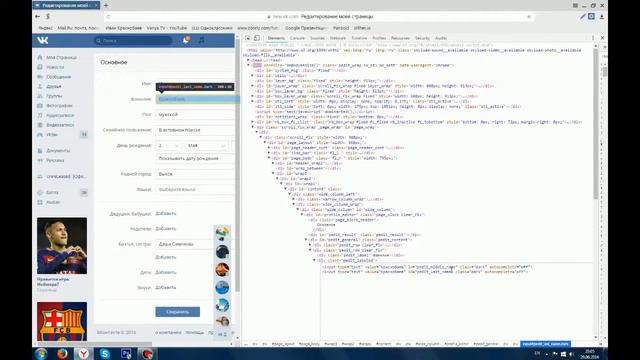Switch to the Audits tab in DevTools
The height and width of the screenshot is (360, 640).
[x=441, y=38]
